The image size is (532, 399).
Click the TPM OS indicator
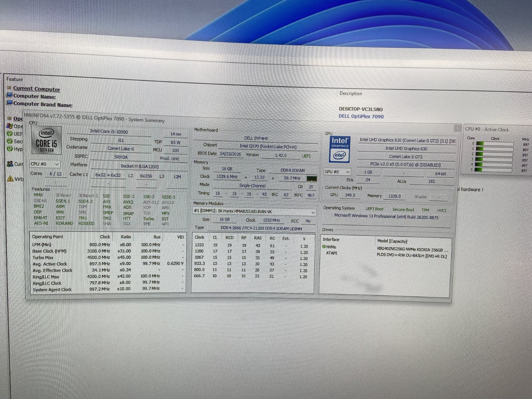point(425,210)
